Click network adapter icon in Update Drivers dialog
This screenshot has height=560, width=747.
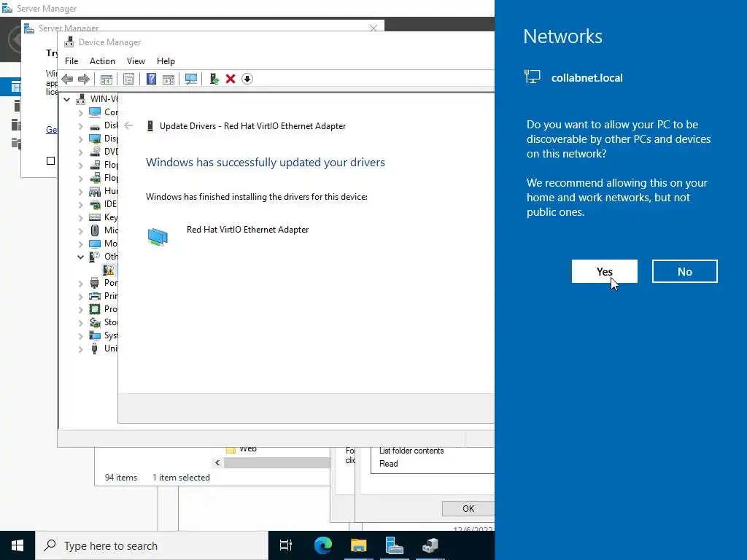(x=158, y=237)
